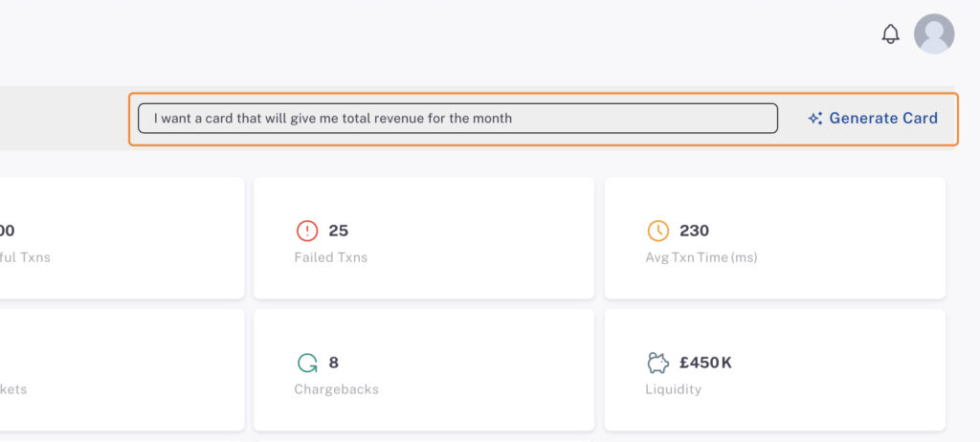Click the Chargebacks count of 8
Screen dimensions: 980x442
[334, 363]
